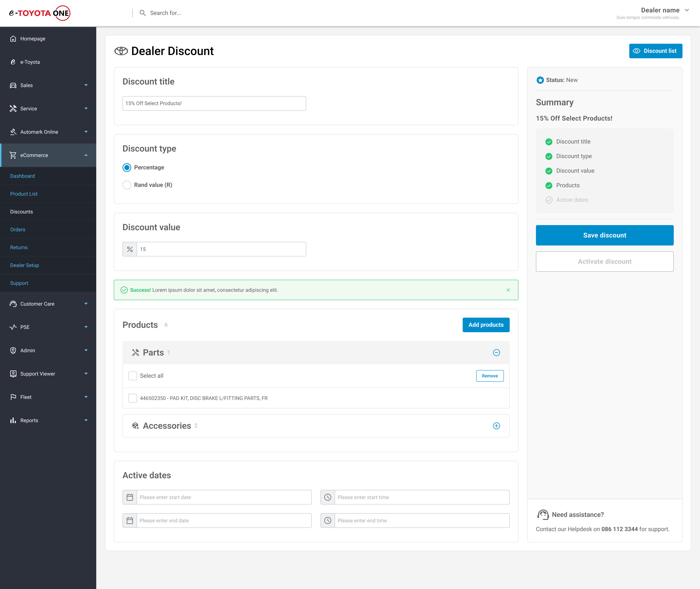Click the calendar icon for start date
The image size is (700, 589).
(130, 497)
